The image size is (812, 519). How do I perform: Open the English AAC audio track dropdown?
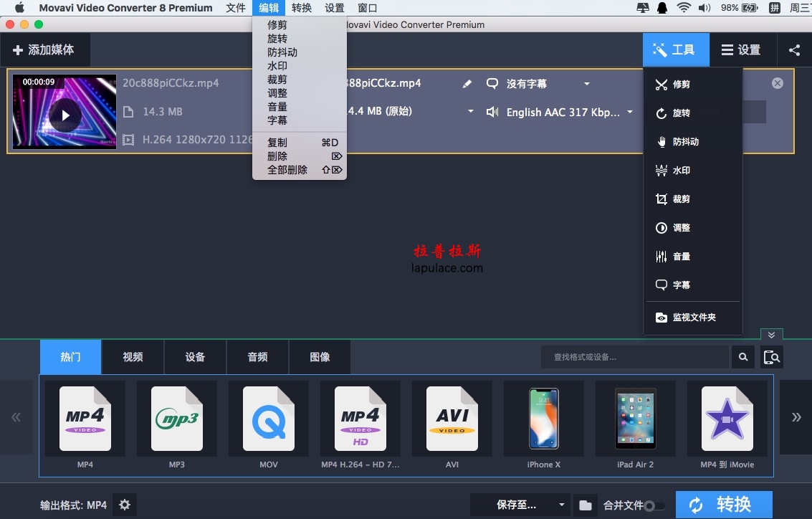[630, 112]
